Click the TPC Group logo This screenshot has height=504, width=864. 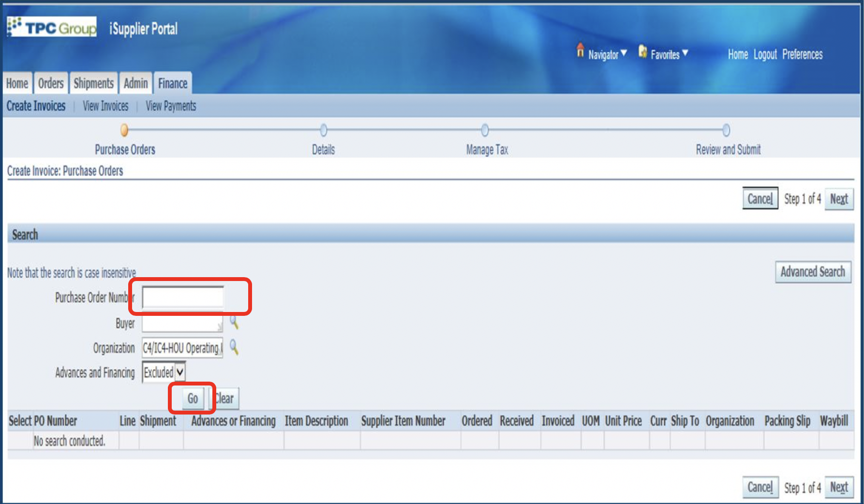(x=52, y=27)
